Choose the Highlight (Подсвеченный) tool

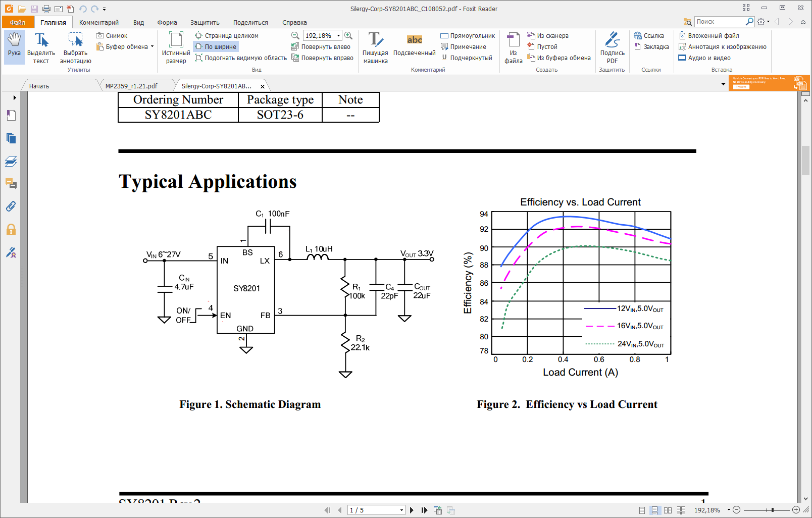pyautogui.click(x=414, y=45)
